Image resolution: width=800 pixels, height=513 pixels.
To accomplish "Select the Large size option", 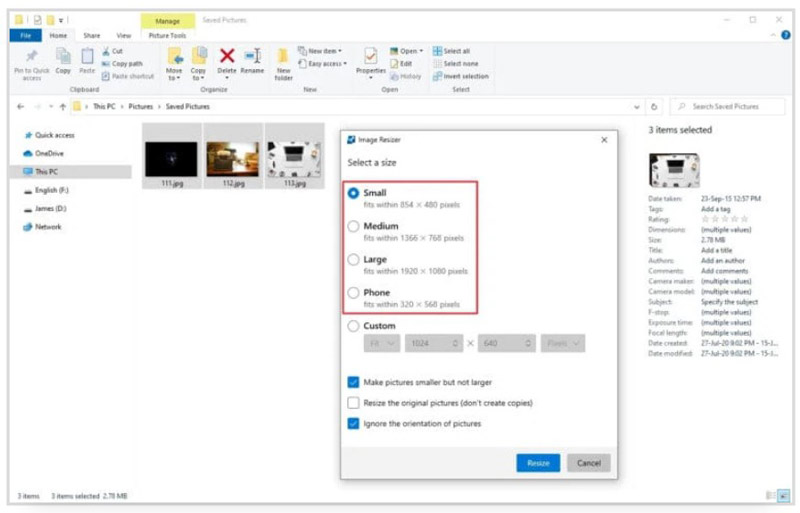I will click(353, 259).
